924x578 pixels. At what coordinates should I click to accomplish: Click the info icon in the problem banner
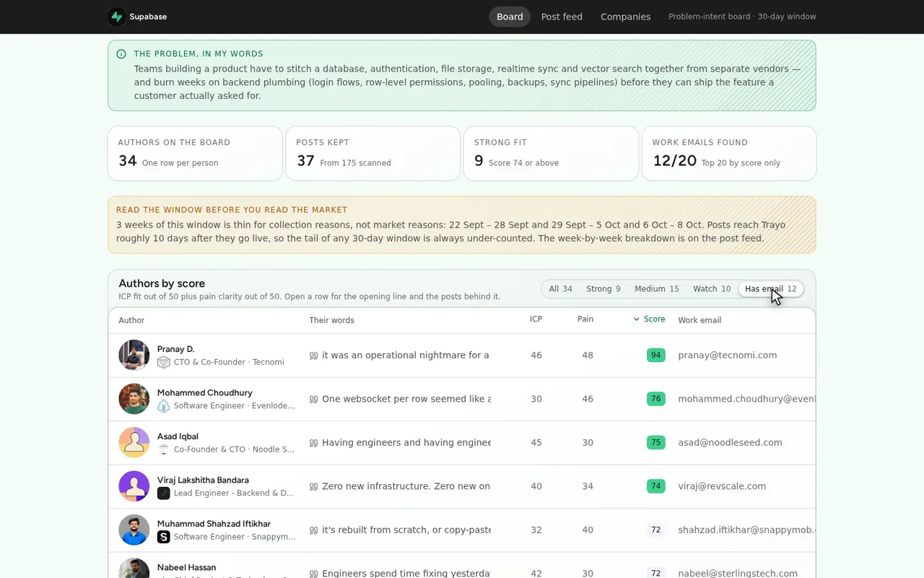tap(121, 54)
